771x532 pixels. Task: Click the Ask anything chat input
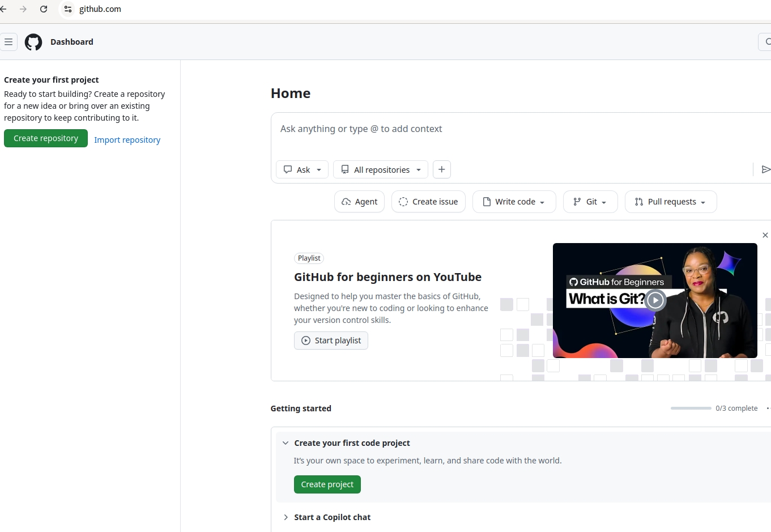click(x=520, y=129)
